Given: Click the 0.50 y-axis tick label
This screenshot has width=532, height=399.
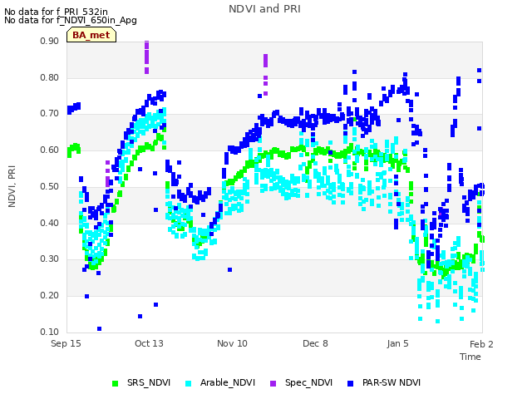Looking at the screenshot, I should (x=49, y=186).
